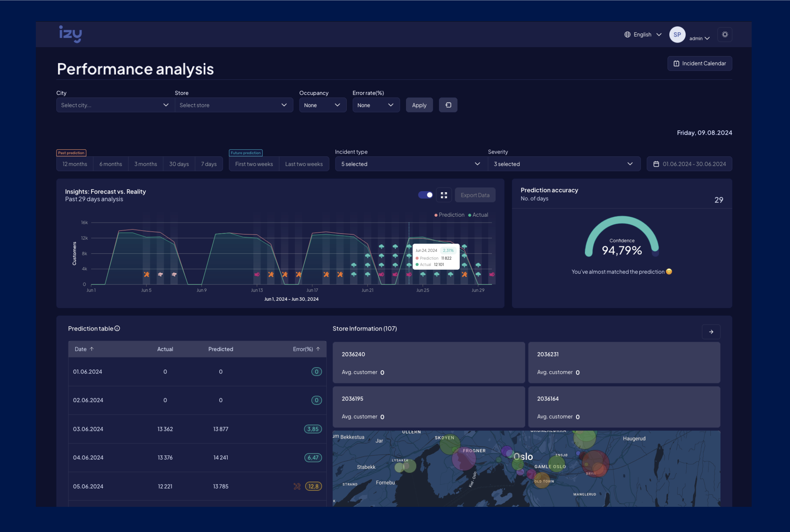Click the tools incident icon in 05.06.2024 row
This screenshot has width=790, height=532.
(x=297, y=486)
